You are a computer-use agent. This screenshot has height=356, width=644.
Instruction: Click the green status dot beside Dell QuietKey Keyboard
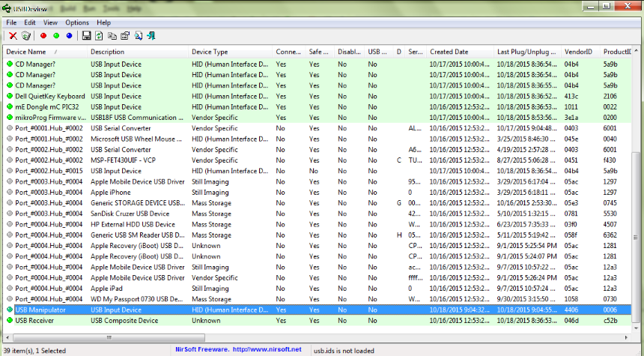[10, 96]
